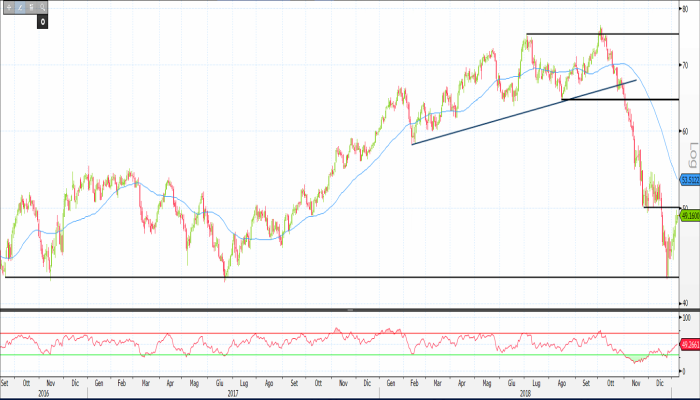Click the black "0" indicator box

[43, 20]
